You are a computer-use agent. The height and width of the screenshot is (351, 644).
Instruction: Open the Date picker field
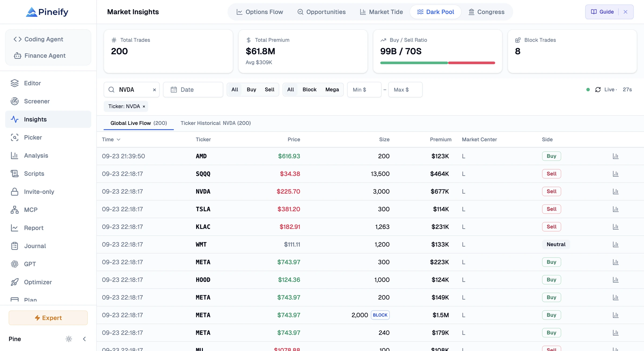point(193,90)
